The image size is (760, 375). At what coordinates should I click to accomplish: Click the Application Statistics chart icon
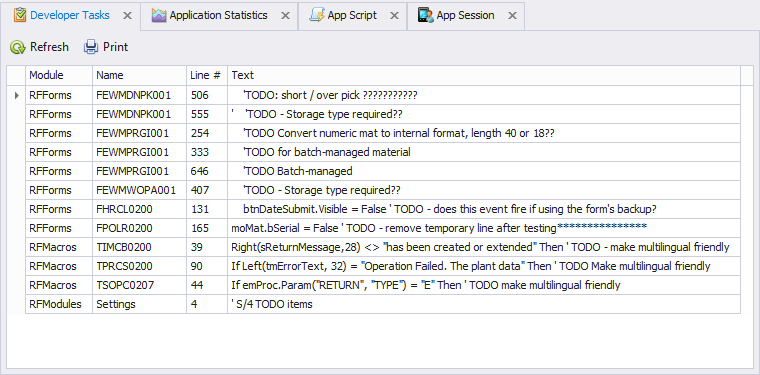click(159, 16)
